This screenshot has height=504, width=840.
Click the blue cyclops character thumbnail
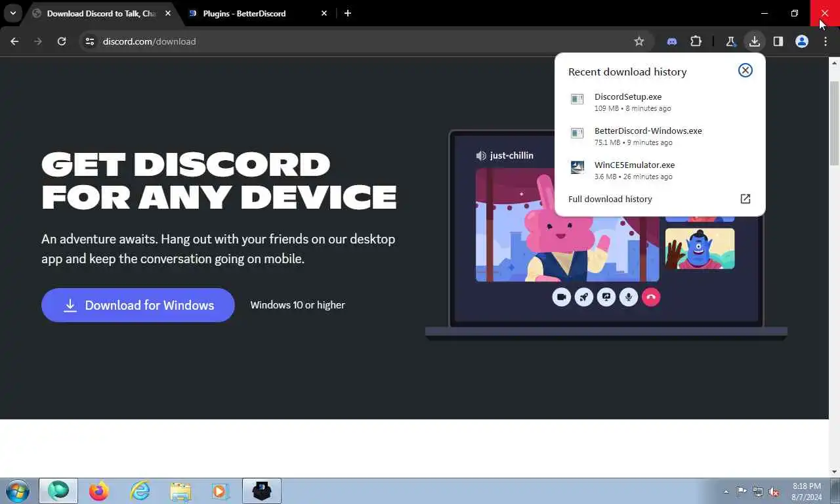[700, 249]
